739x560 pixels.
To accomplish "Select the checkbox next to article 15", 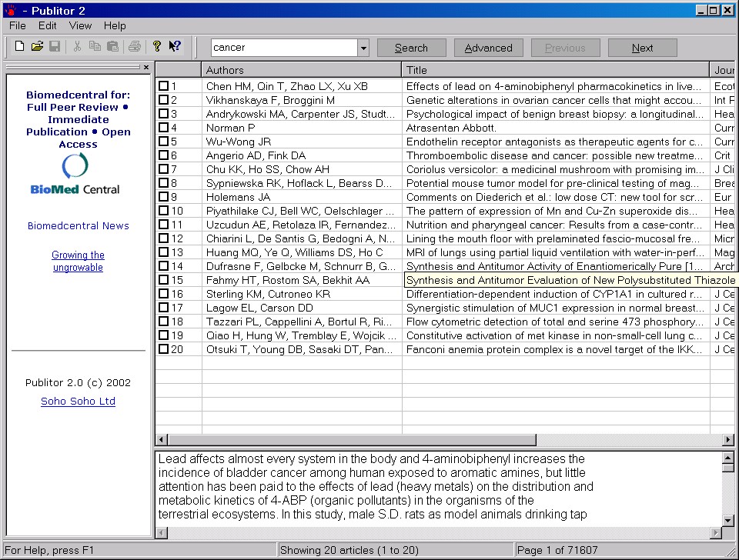I will coord(163,280).
